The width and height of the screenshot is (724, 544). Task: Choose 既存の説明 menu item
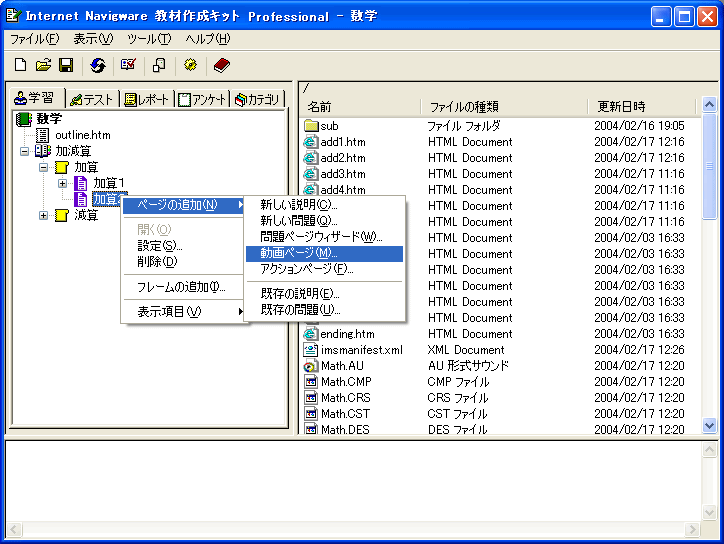[x=324, y=294]
